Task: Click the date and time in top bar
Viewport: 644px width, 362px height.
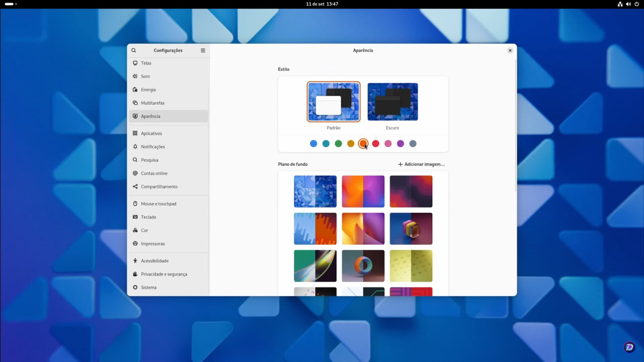Action: pyautogui.click(x=322, y=4)
